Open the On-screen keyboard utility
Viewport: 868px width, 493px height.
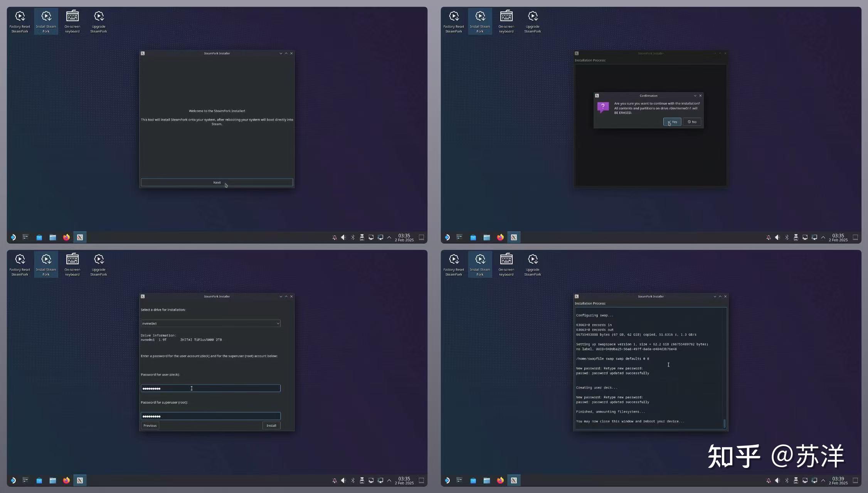pyautogui.click(x=72, y=21)
